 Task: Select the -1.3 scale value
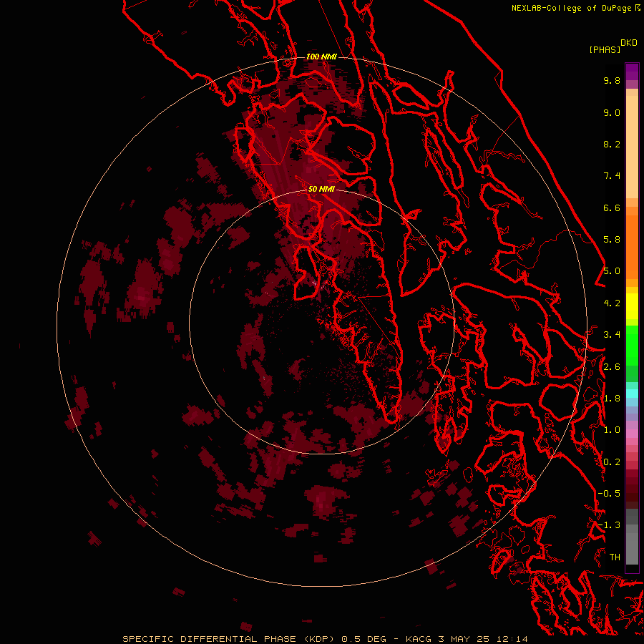pyautogui.click(x=609, y=525)
